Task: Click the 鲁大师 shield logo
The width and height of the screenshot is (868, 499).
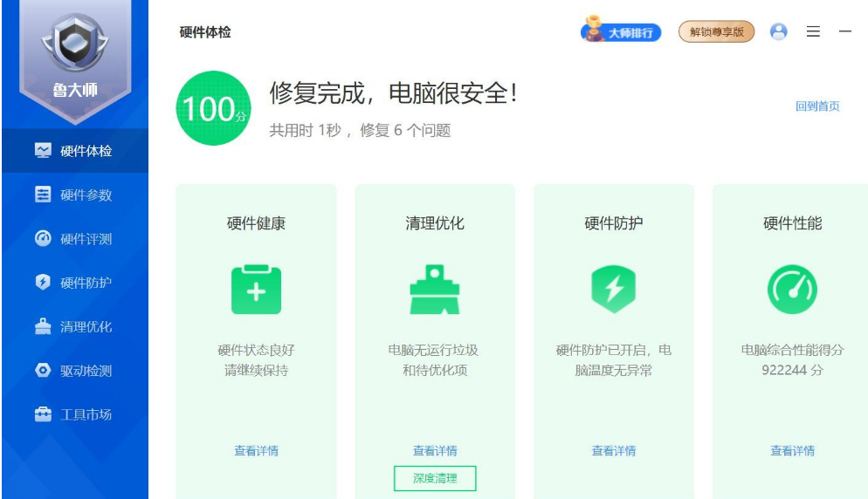Action: click(x=75, y=43)
